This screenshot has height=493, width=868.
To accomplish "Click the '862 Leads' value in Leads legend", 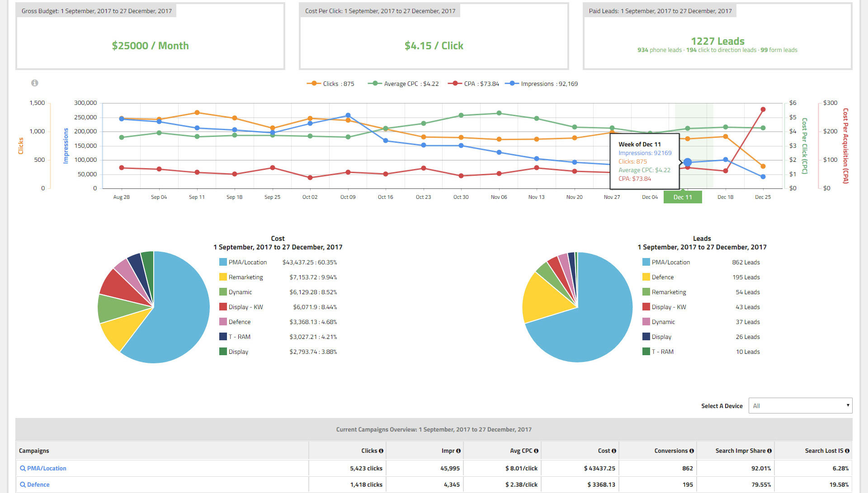I will [x=746, y=262].
